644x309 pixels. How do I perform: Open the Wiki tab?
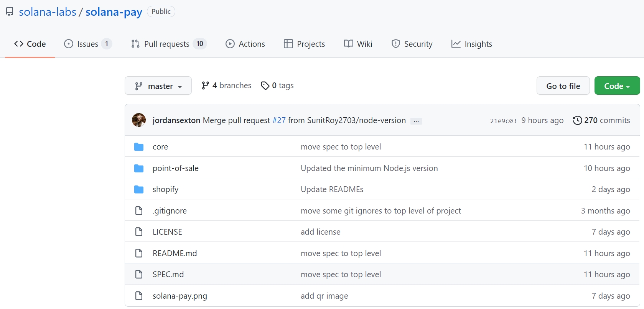tap(358, 44)
